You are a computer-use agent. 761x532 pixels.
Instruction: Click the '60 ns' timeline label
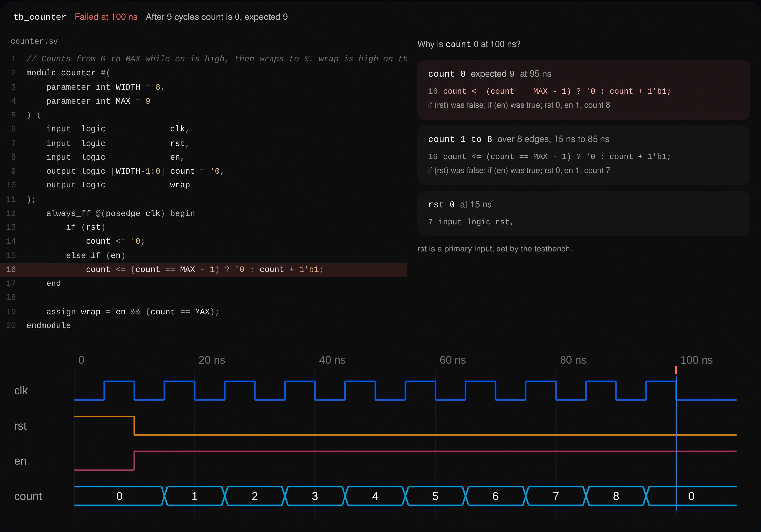453,360
